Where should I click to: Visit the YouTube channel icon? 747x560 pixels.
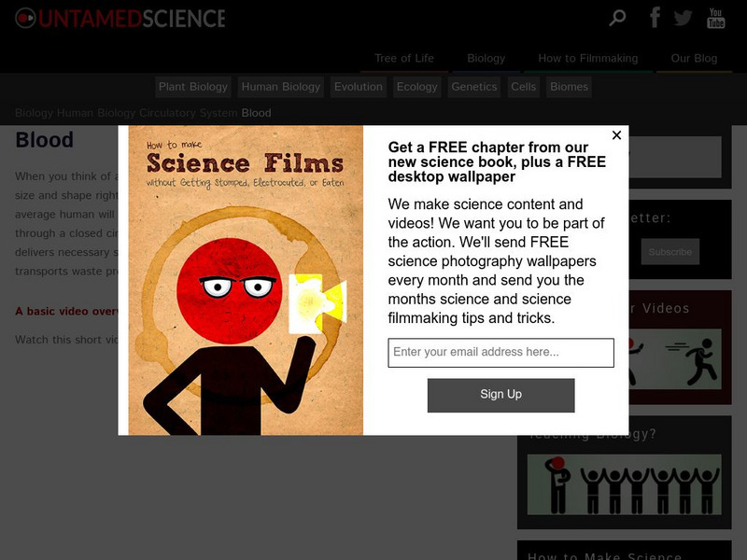pyautogui.click(x=715, y=18)
